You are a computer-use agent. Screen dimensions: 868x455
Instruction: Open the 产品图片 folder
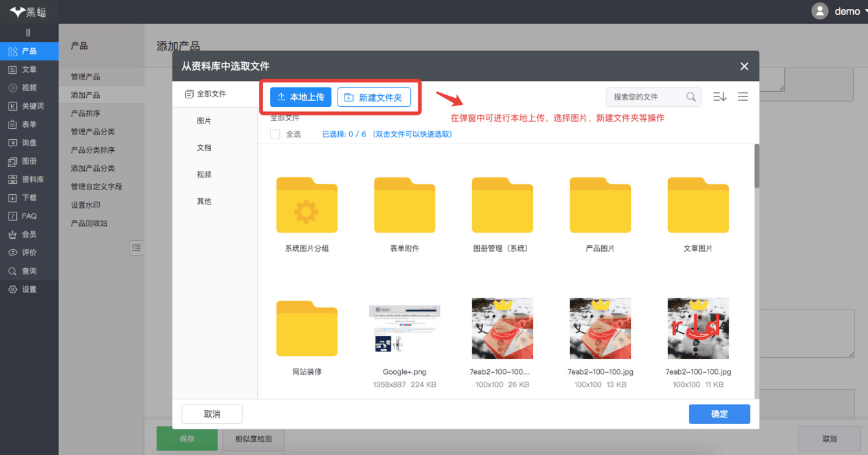[600, 205]
